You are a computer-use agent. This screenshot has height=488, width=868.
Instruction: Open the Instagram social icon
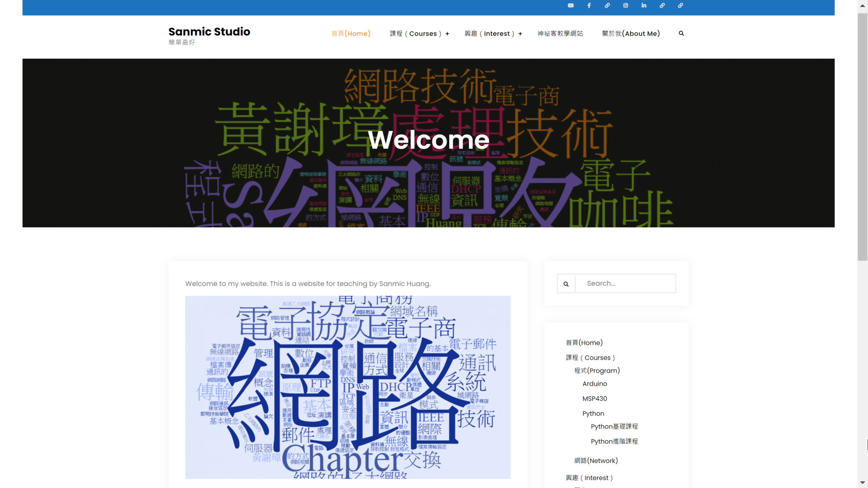point(626,5)
